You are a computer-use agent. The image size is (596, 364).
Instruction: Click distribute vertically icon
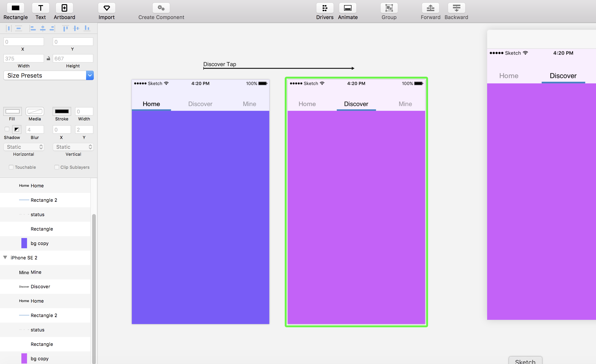(x=19, y=28)
